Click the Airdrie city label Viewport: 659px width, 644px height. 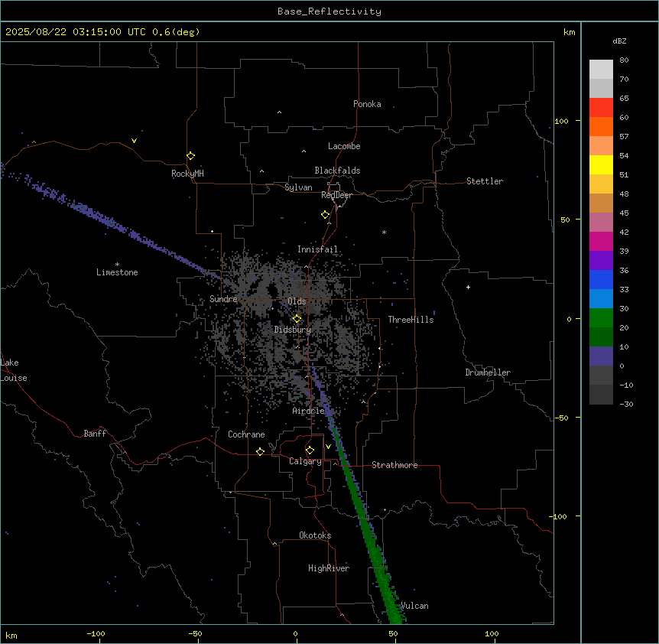tap(309, 411)
